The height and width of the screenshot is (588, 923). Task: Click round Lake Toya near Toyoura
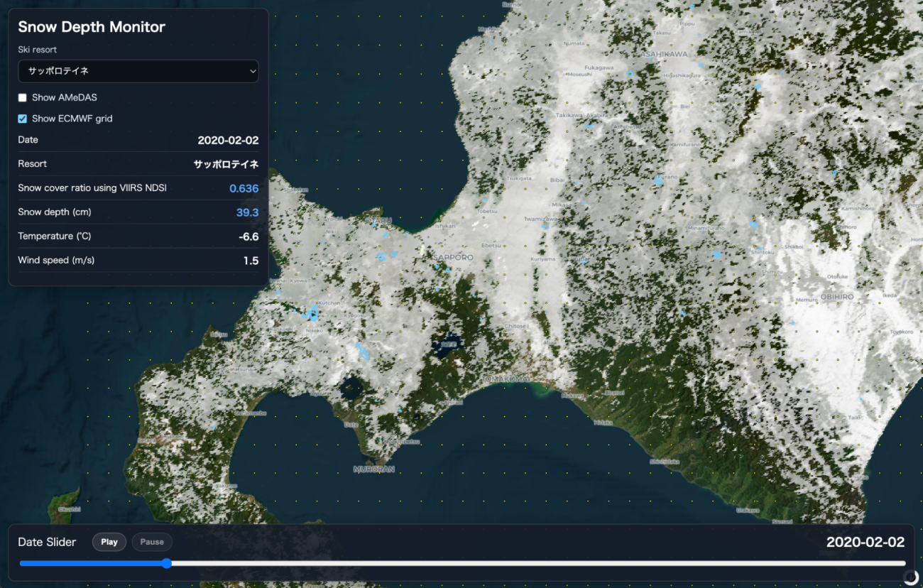point(351,388)
